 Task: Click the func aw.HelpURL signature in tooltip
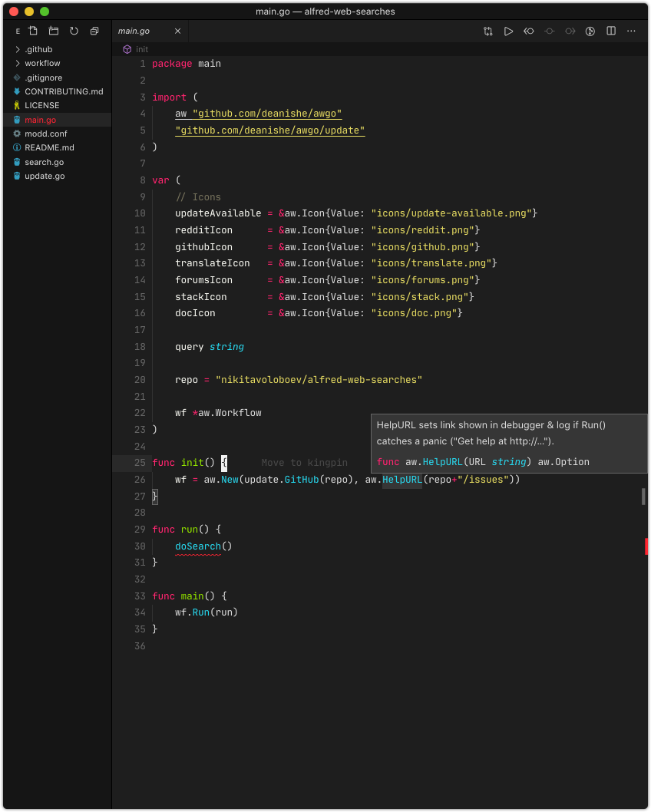click(x=483, y=462)
